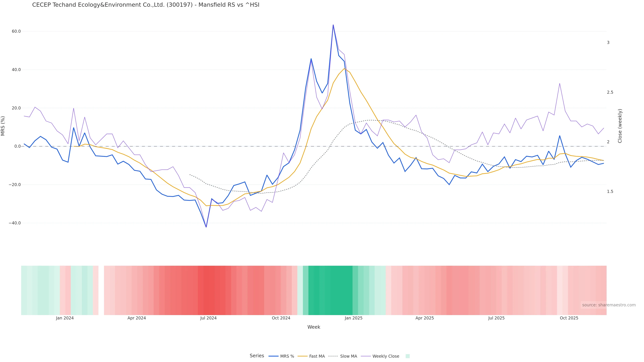Click the purple Weekly Close legend line icon
Viewport: 644px width, 362px height.
click(x=366, y=356)
